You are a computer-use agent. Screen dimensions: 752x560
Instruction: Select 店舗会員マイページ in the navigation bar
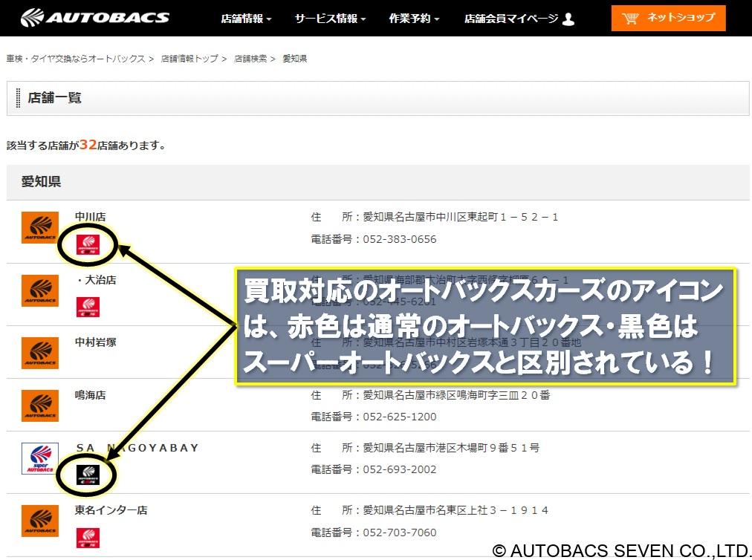(x=510, y=20)
